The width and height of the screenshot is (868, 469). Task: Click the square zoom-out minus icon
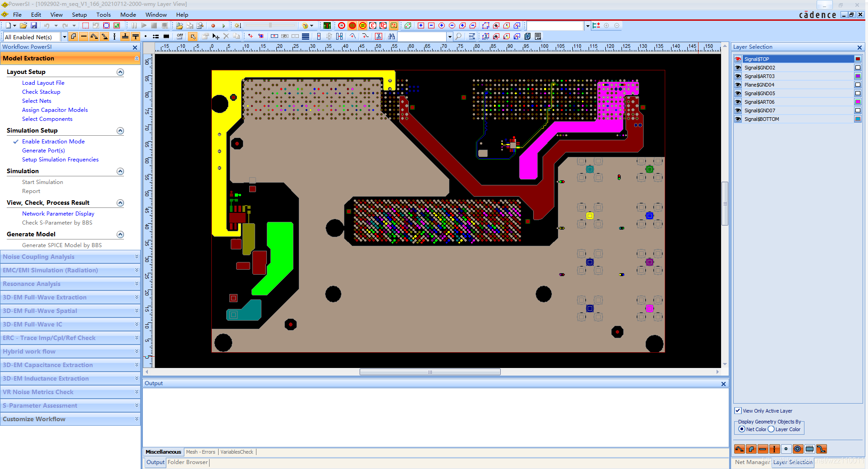click(x=431, y=26)
